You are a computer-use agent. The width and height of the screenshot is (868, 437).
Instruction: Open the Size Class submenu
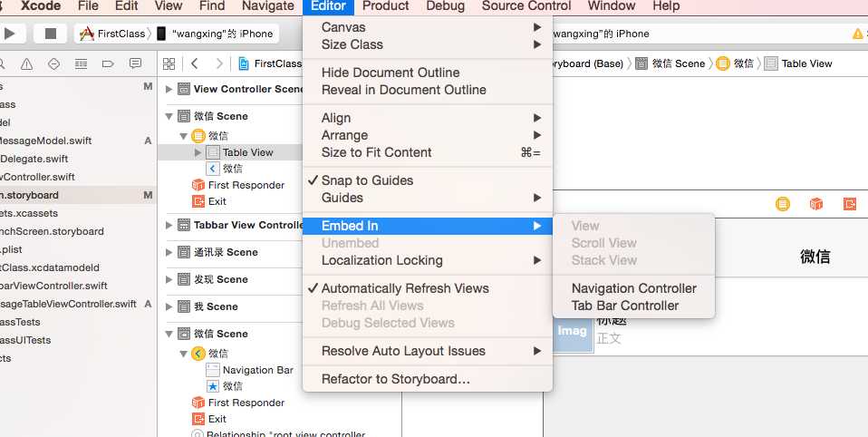tap(428, 44)
